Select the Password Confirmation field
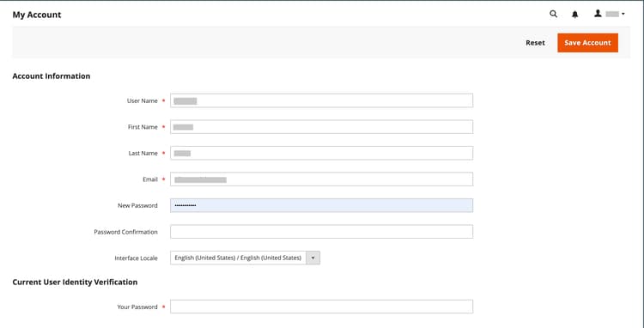 [322, 232]
